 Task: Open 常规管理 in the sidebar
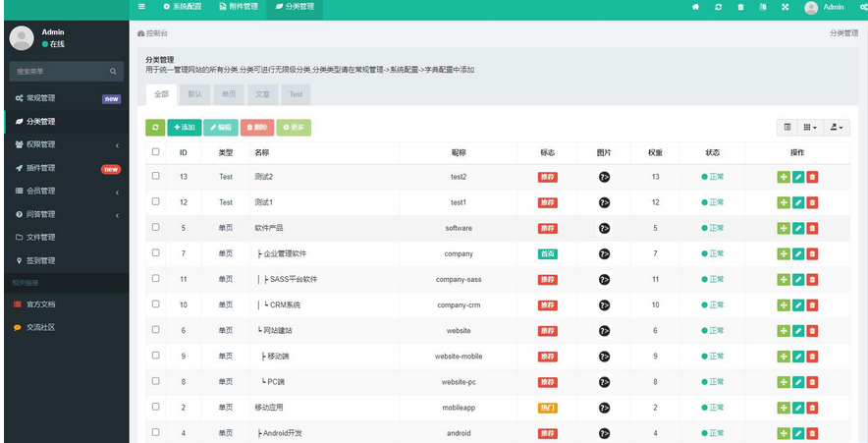tap(67, 98)
